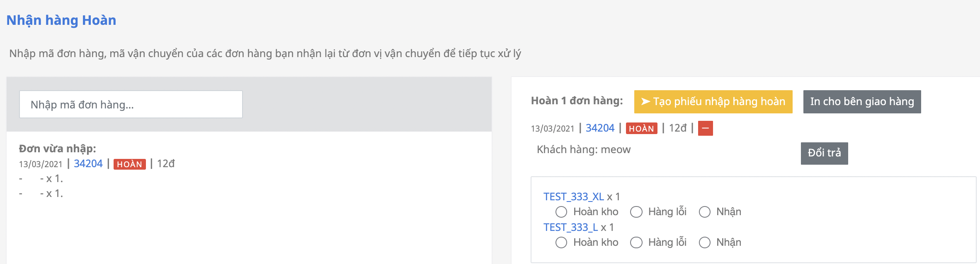Click the red minus remove-order icon
The width and height of the screenshot is (980, 264).
[705, 128]
